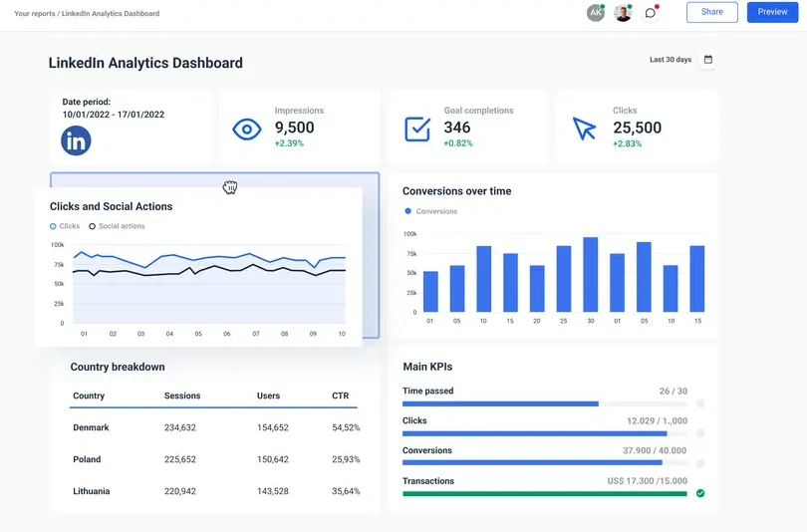Screen dimensions: 807x532
Task: Open the calendar date picker icon
Action: tap(708, 59)
